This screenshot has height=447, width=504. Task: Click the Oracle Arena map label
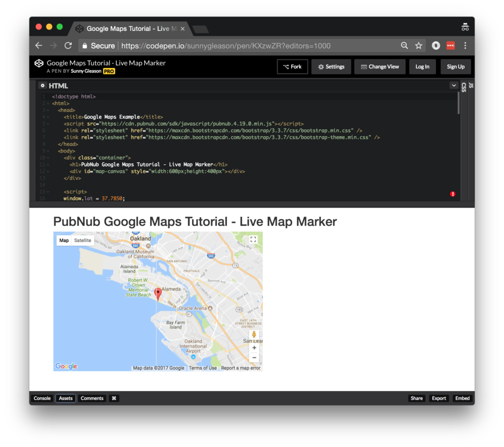tap(193, 308)
